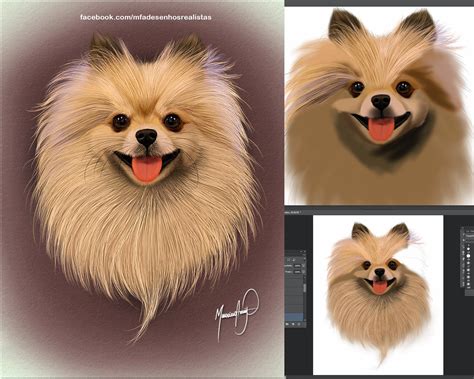Open the facebook.com/mfadesenhosrealistas link
Screen dimensions: 474x379
[146, 17]
